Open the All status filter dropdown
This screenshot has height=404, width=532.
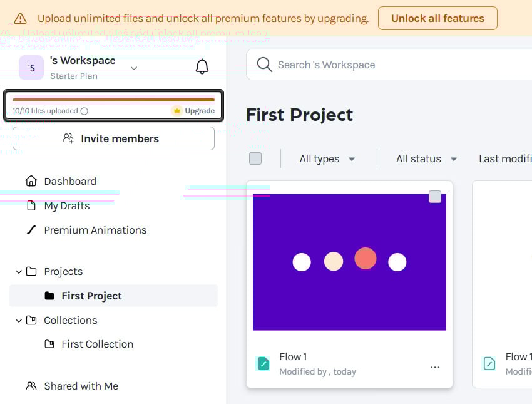coord(426,159)
